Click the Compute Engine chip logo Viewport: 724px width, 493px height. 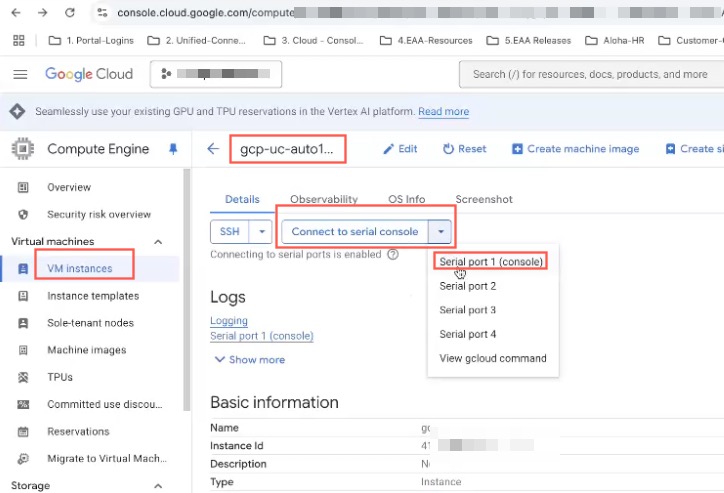[21, 149]
